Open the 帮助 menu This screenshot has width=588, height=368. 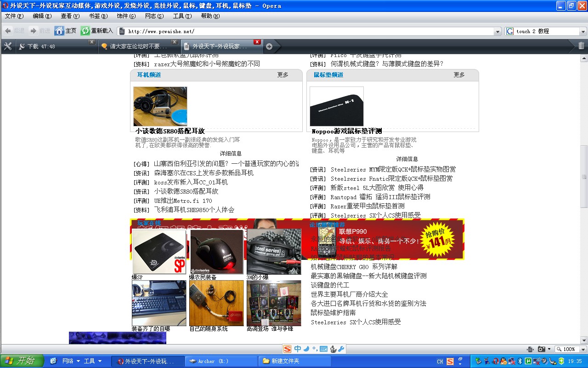pyautogui.click(x=210, y=16)
